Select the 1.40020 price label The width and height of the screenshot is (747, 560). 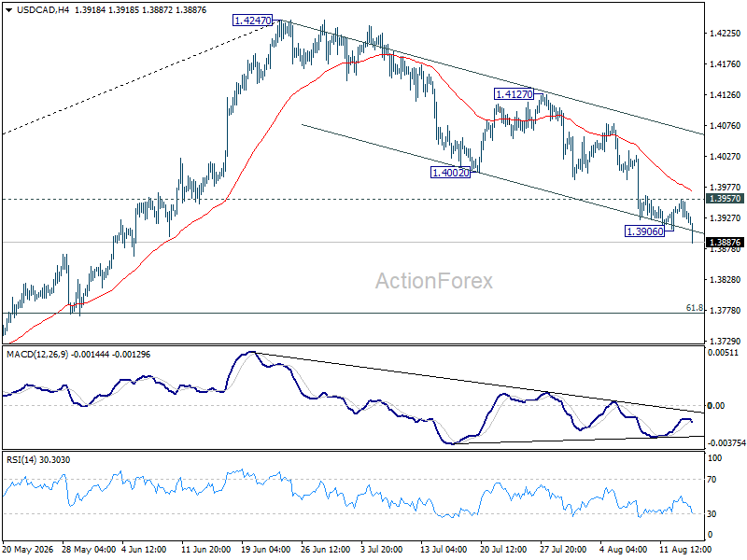point(450,173)
